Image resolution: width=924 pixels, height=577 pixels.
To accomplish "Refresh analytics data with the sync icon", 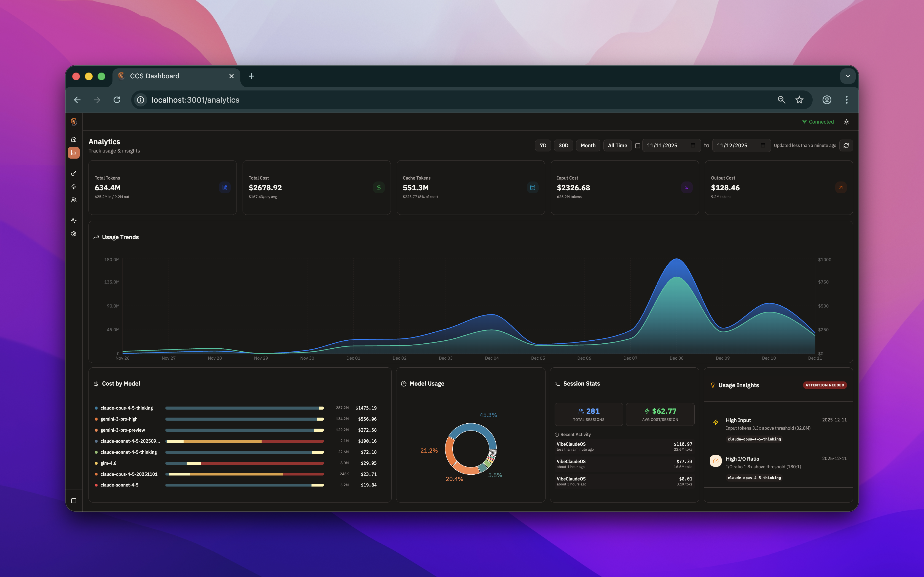I will pyautogui.click(x=846, y=145).
